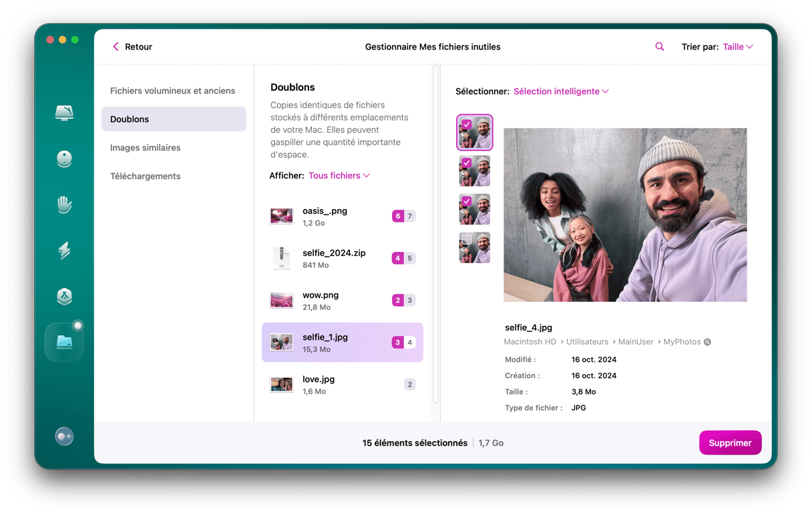Select the Protection hand icon in sidebar
812x515 pixels.
tap(64, 204)
